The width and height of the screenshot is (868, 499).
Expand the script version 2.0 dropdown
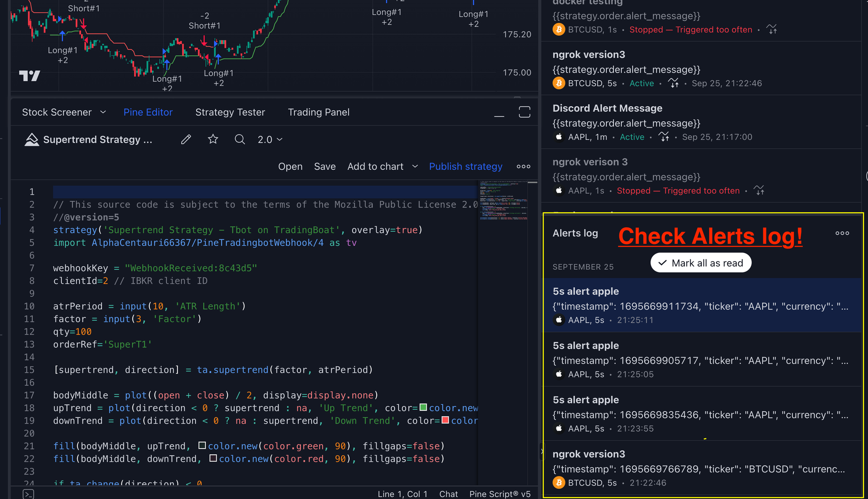pyautogui.click(x=270, y=139)
